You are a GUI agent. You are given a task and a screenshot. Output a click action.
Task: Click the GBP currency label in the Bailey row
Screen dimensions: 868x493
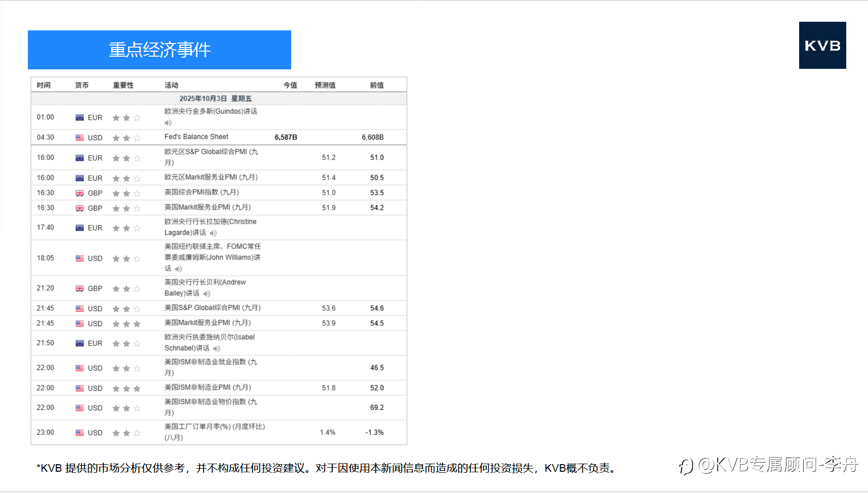point(95,289)
